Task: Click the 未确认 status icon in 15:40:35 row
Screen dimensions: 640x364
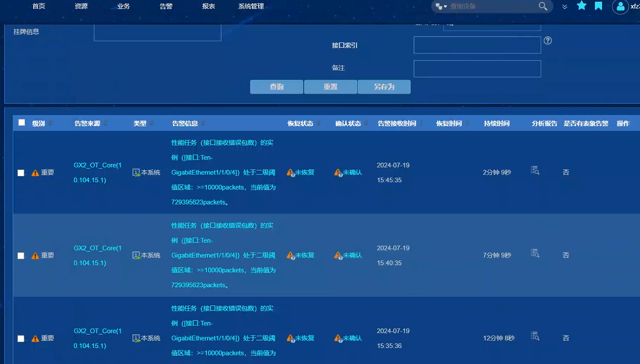Action: (x=338, y=255)
